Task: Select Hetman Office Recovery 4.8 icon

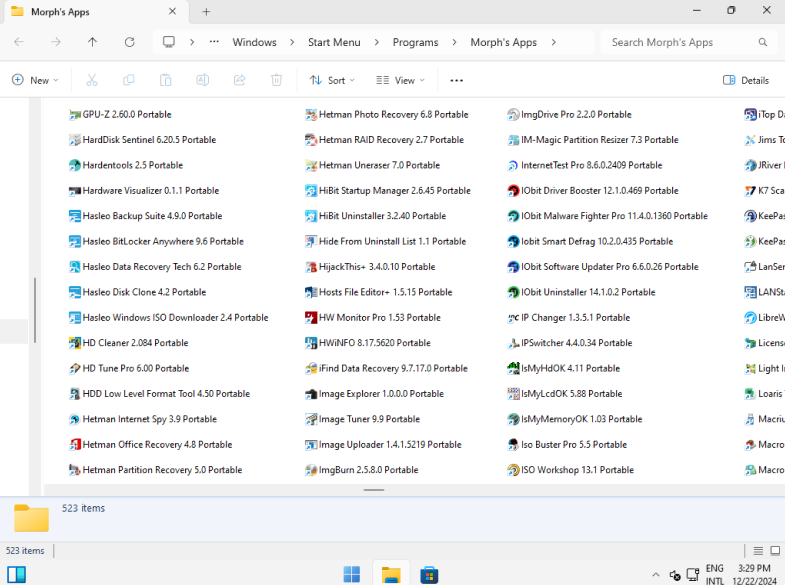Action: pos(75,445)
